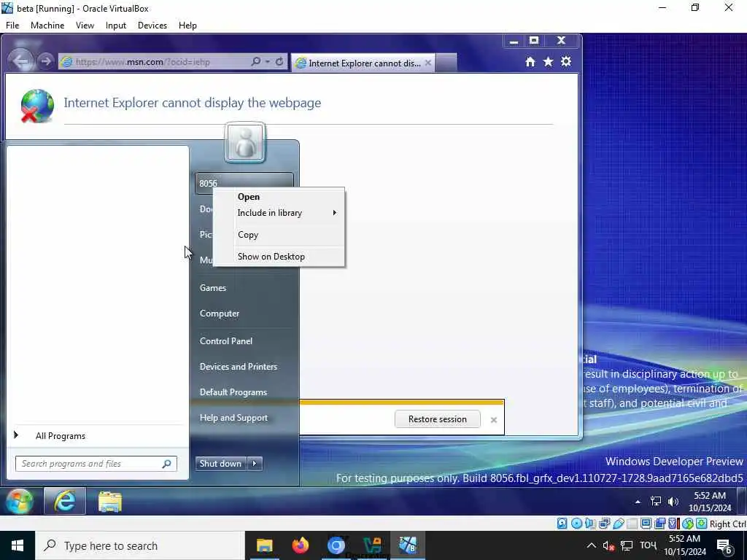Open Shut down options arrow
Image resolution: width=747 pixels, height=560 pixels.
coord(255,463)
